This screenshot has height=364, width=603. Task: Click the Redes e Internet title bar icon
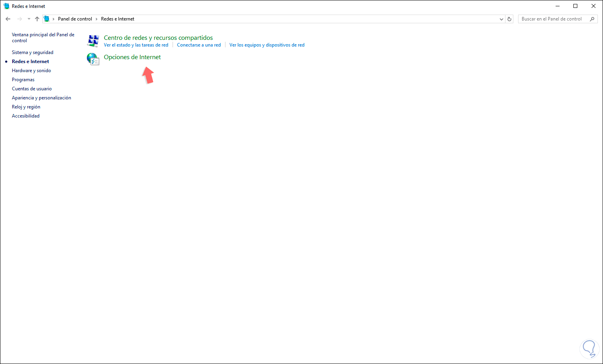(x=6, y=6)
